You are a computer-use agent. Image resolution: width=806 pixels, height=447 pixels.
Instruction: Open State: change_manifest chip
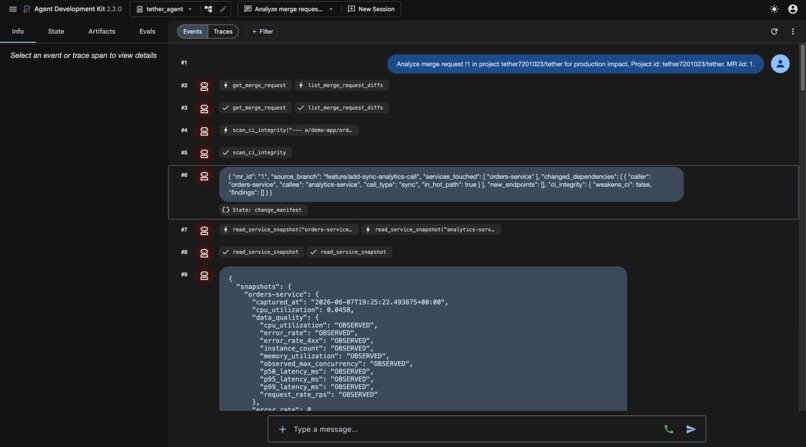[x=263, y=210]
